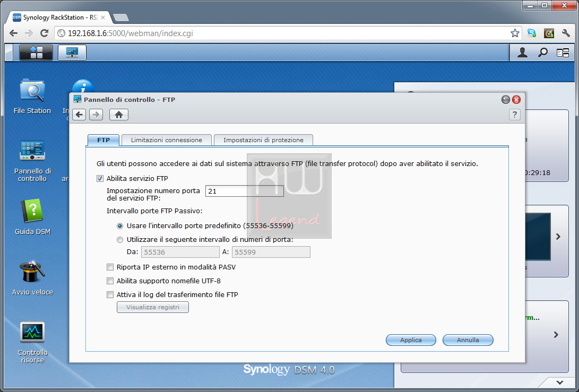Open Guida DSM desktop icon

tap(32, 217)
